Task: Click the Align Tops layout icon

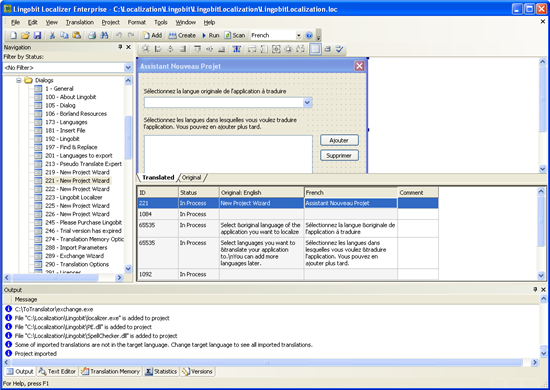Action: [x=197, y=49]
